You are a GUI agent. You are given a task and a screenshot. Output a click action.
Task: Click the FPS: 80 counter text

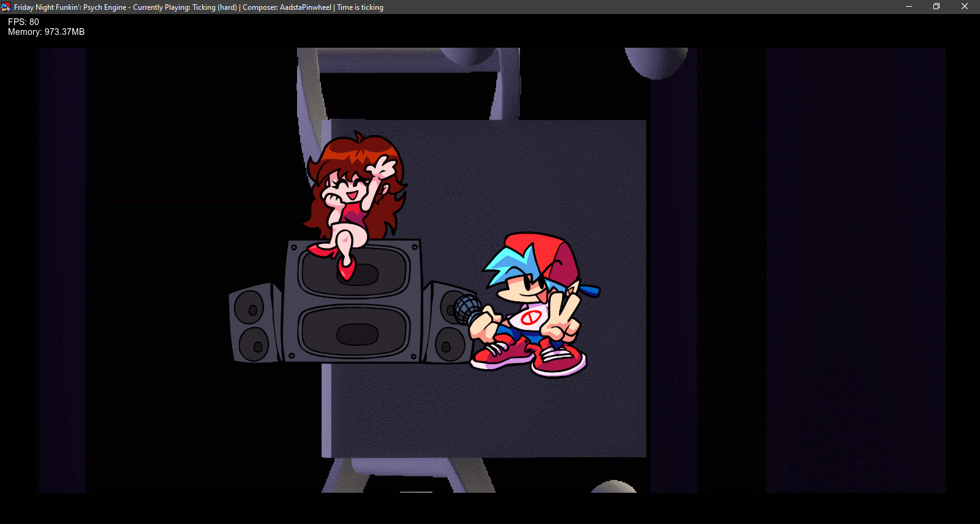tap(23, 22)
